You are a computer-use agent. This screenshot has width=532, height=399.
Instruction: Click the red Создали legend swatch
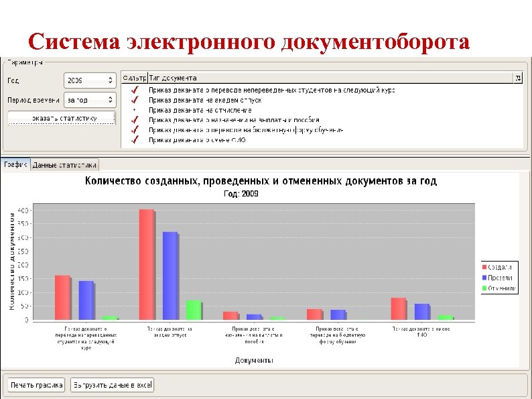(484, 268)
